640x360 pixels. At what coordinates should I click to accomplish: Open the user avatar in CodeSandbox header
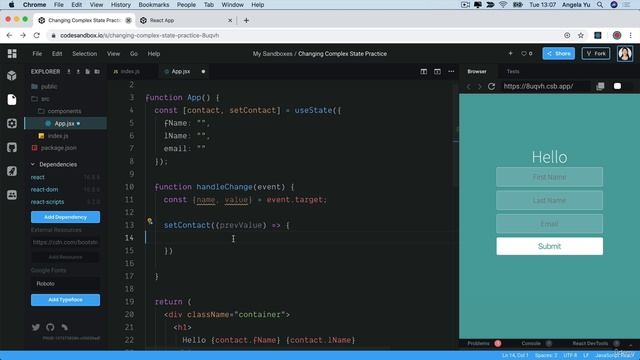coord(625,53)
